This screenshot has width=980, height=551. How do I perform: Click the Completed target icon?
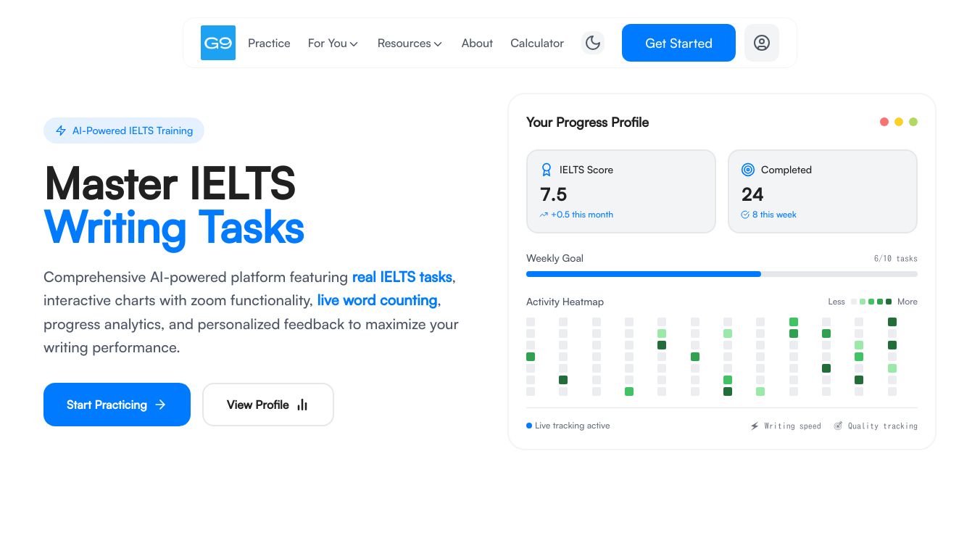click(x=748, y=170)
